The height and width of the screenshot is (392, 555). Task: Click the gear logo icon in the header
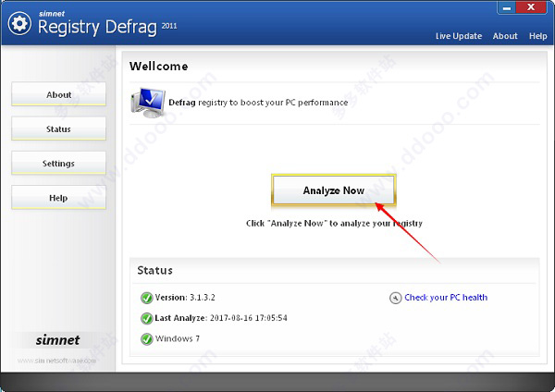click(19, 24)
